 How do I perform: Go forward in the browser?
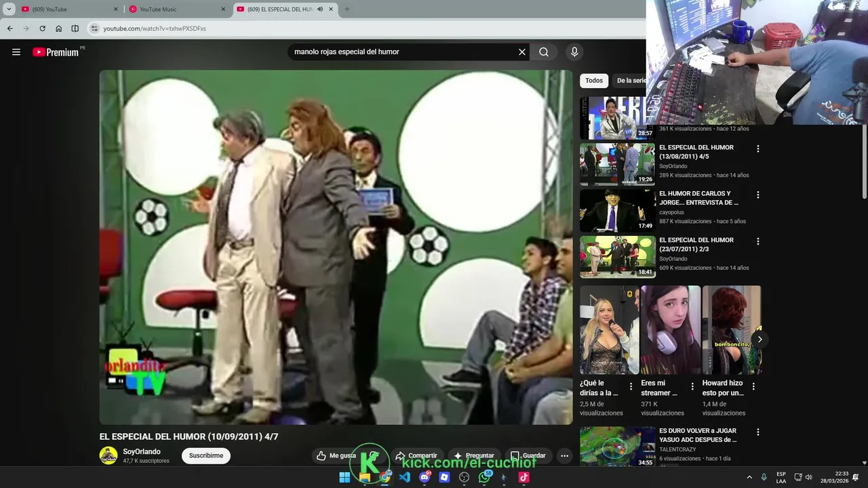pos(26,28)
